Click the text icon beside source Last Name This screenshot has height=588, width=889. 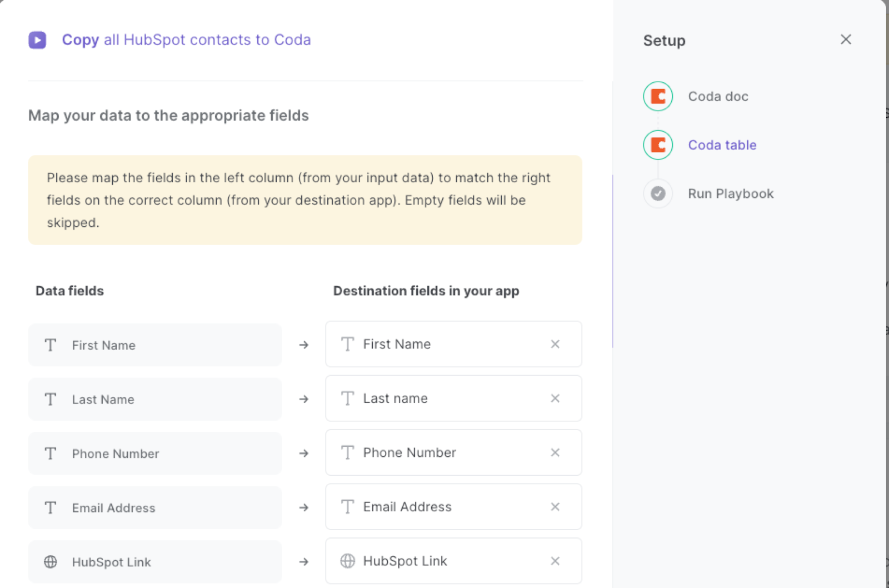click(x=51, y=399)
